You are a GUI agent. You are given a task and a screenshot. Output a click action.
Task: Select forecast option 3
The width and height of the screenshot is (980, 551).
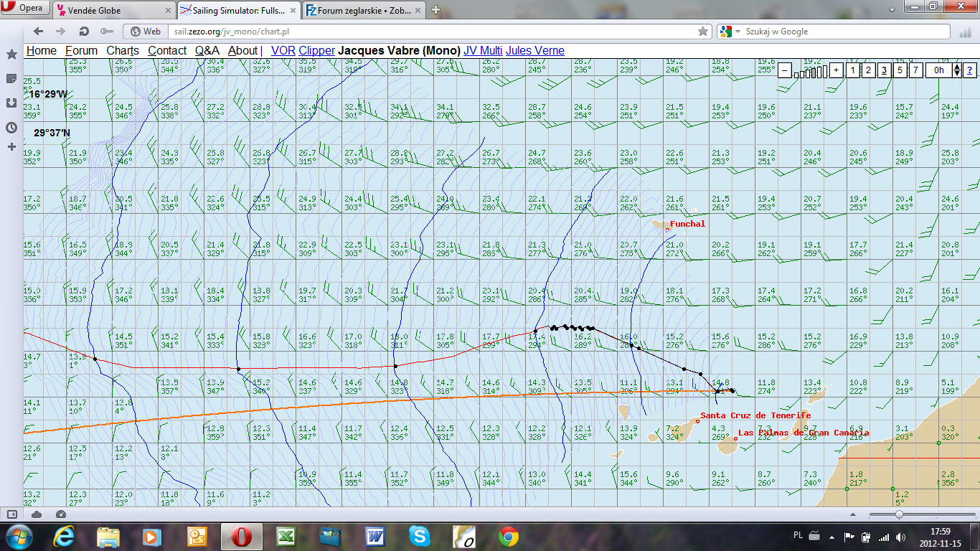(x=884, y=70)
